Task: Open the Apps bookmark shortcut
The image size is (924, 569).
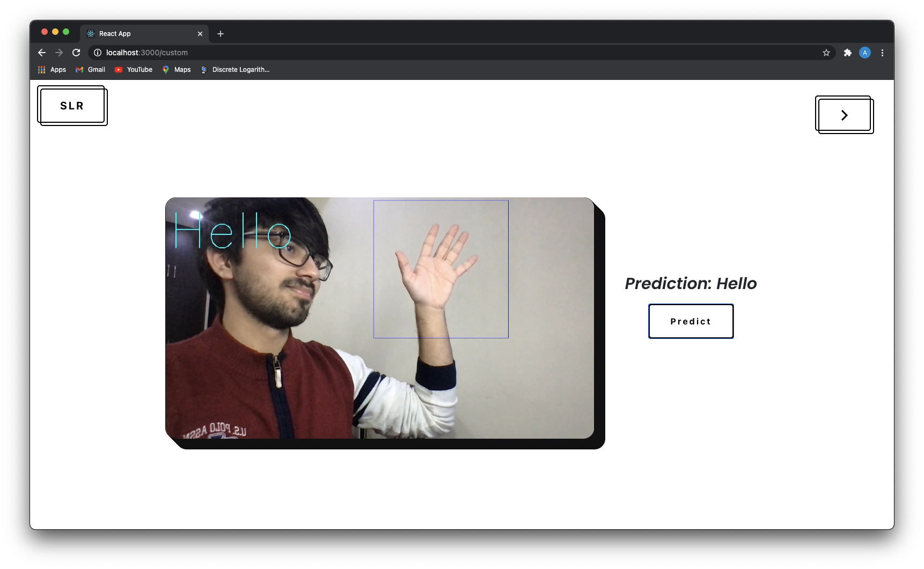Action: tap(52, 70)
